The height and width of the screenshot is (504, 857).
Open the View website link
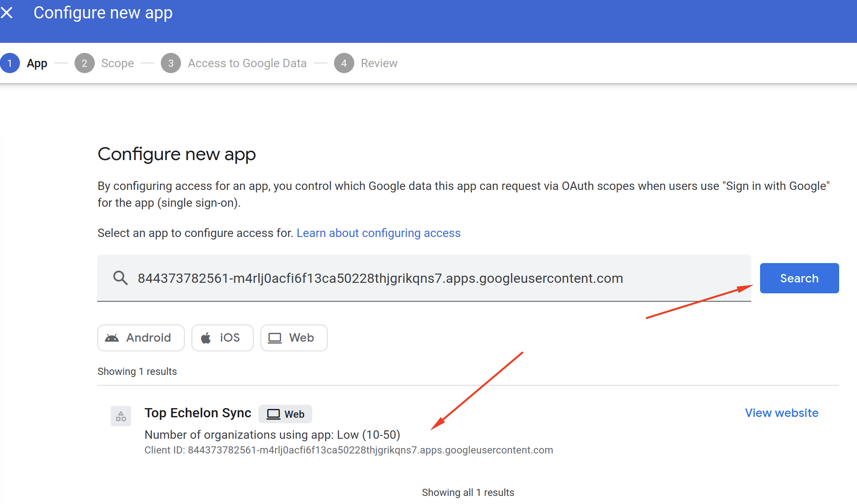782,413
